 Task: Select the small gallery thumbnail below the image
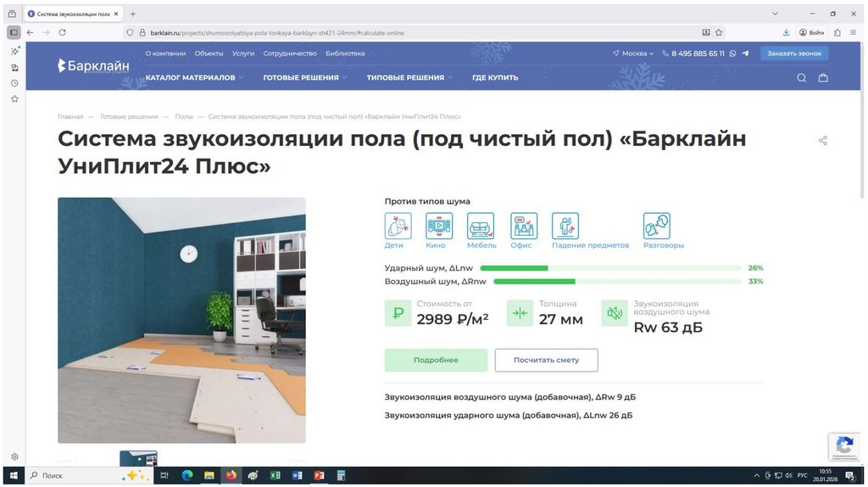(x=138, y=458)
